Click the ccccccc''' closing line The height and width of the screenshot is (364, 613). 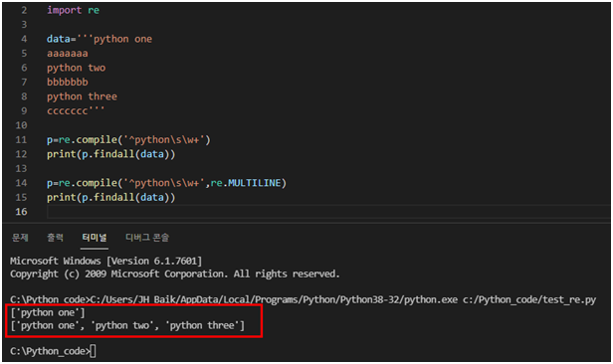[x=76, y=111]
